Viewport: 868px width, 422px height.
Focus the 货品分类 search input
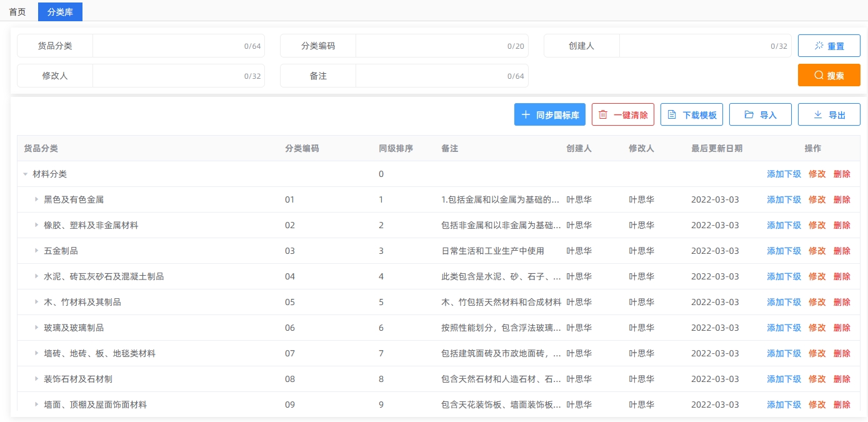(x=178, y=46)
